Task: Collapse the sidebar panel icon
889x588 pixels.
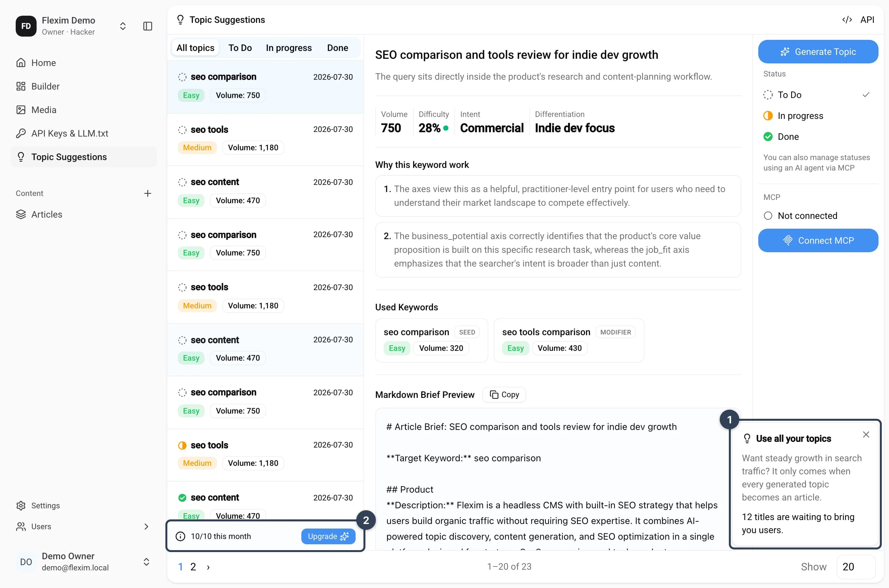Action: [147, 26]
